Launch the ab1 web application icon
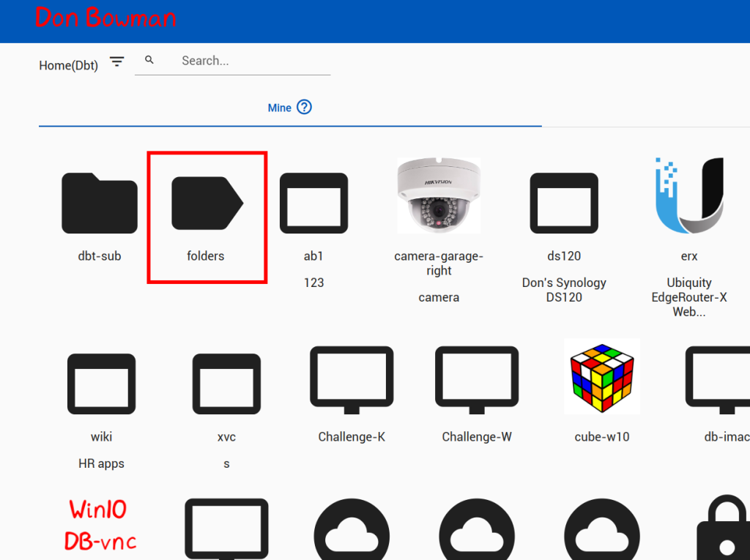Screen dimensions: 750x560 [x=313, y=203]
